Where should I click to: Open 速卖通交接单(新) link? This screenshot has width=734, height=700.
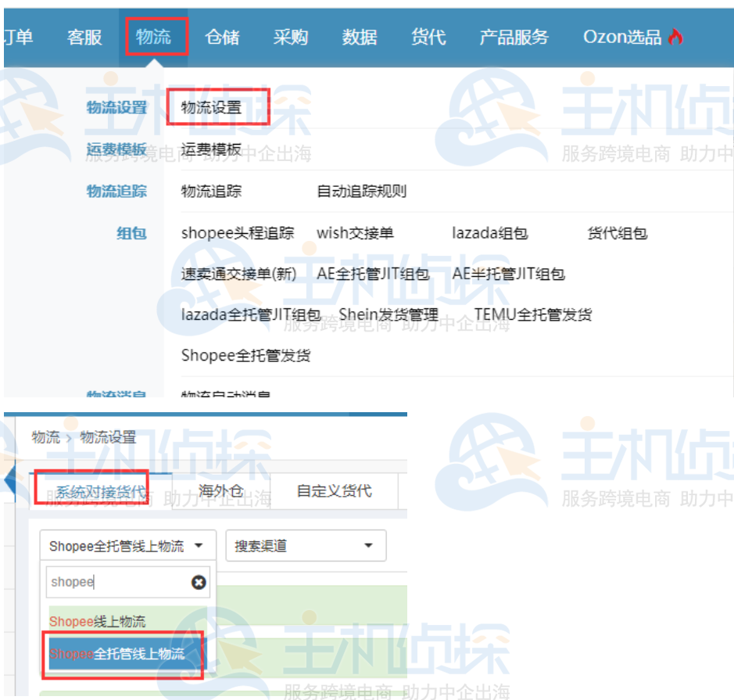click(x=238, y=274)
